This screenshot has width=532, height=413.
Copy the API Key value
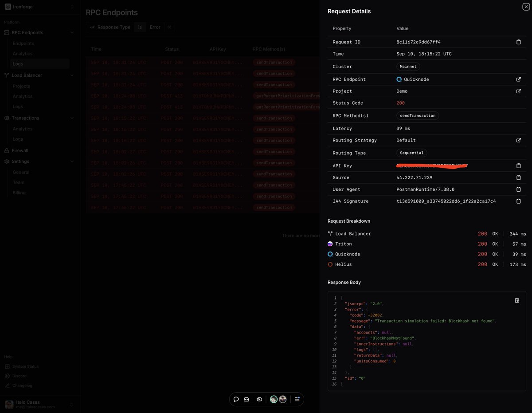click(x=518, y=166)
